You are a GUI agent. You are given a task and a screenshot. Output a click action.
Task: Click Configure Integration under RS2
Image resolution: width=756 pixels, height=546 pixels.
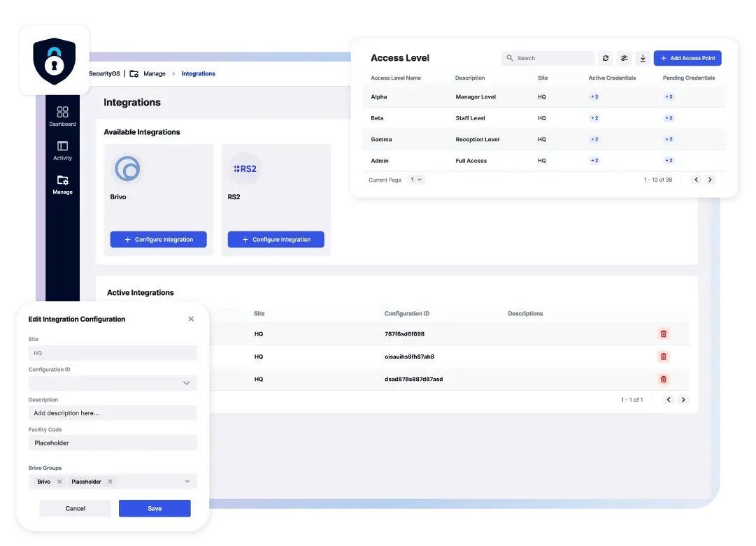276,239
